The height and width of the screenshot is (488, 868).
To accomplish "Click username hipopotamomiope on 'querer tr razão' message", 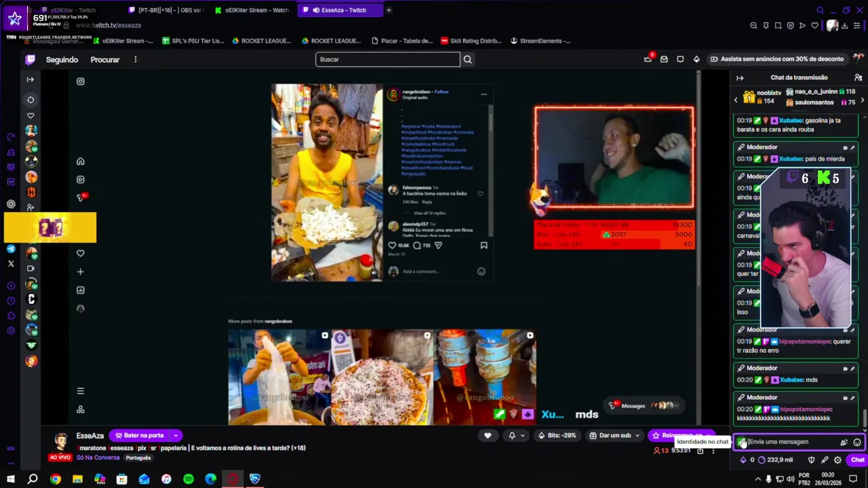I will point(805,342).
